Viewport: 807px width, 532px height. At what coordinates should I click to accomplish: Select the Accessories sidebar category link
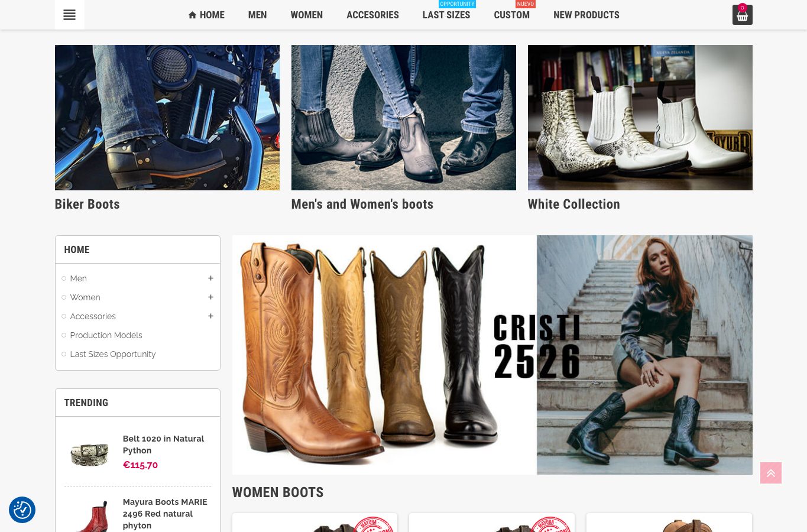point(93,316)
